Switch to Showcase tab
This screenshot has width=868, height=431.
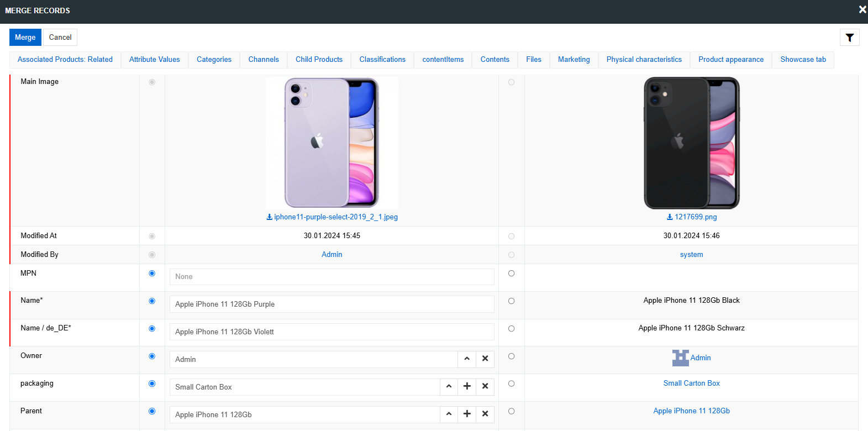pos(803,60)
